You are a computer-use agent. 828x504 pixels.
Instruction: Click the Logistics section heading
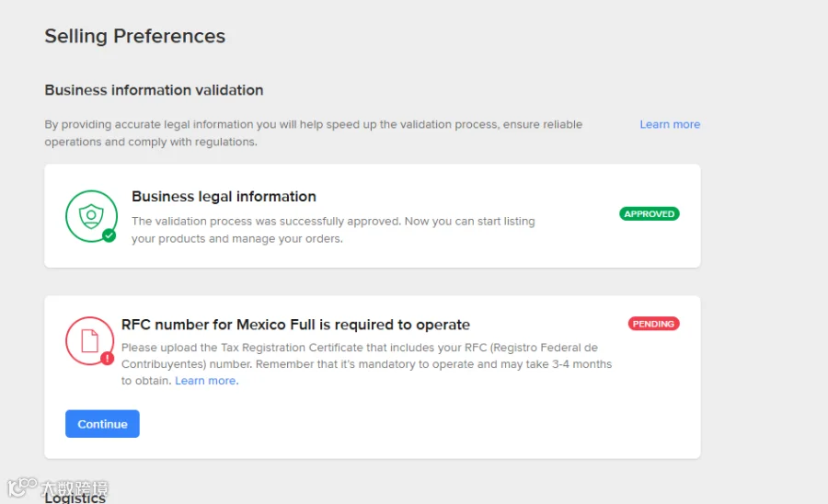[75, 498]
